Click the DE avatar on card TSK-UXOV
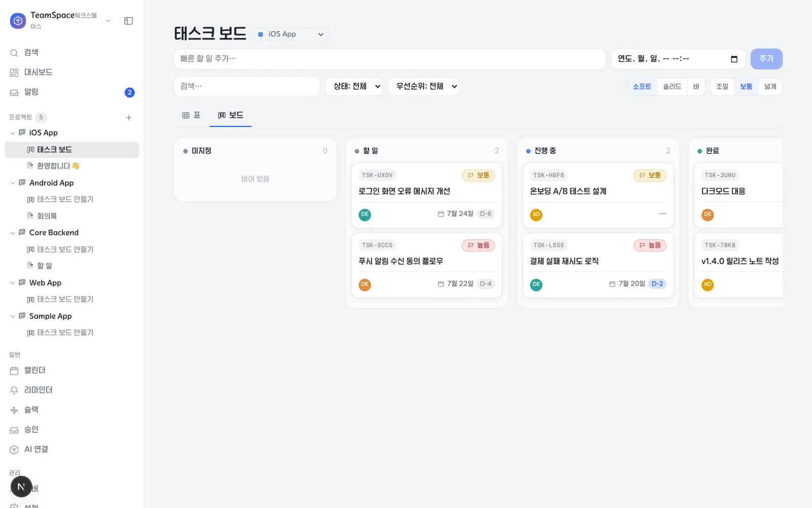812x508 pixels. (365, 214)
